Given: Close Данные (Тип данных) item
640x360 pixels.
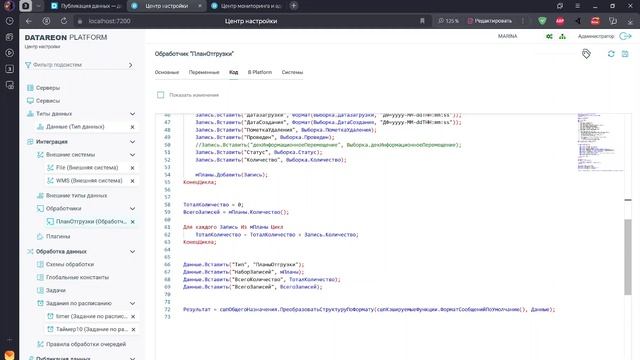Looking at the screenshot, I should point(132,127).
